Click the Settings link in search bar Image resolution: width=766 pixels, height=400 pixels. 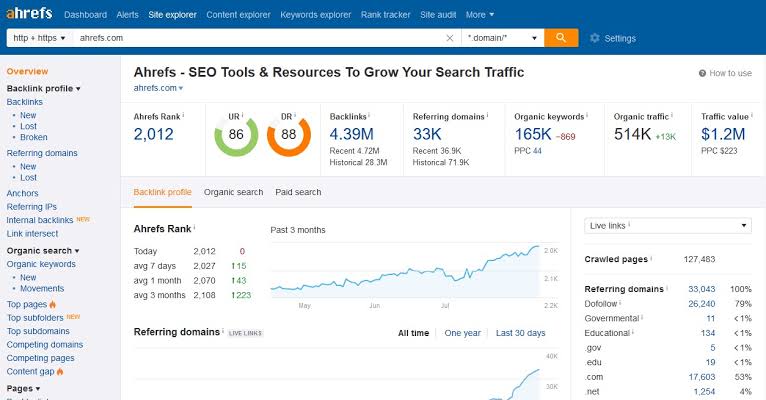click(x=620, y=38)
